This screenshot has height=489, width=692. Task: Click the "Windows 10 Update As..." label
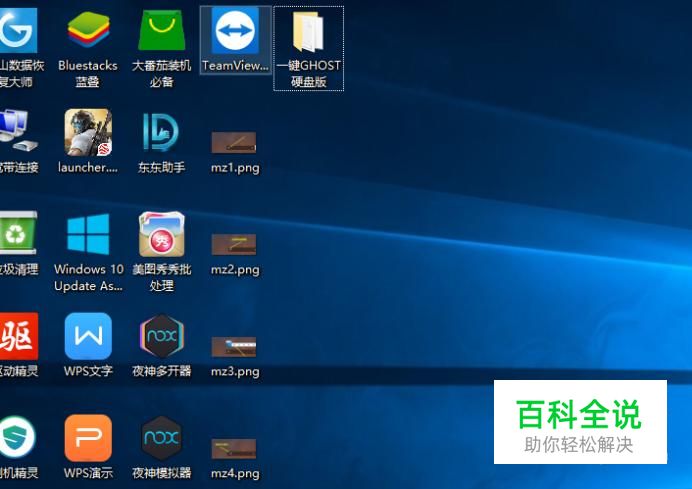89,278
